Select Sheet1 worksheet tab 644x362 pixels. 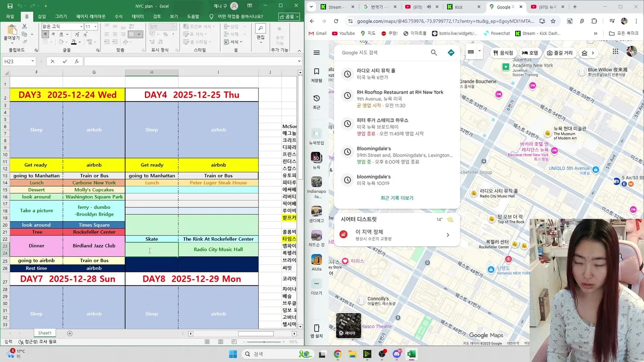(45, 333)
